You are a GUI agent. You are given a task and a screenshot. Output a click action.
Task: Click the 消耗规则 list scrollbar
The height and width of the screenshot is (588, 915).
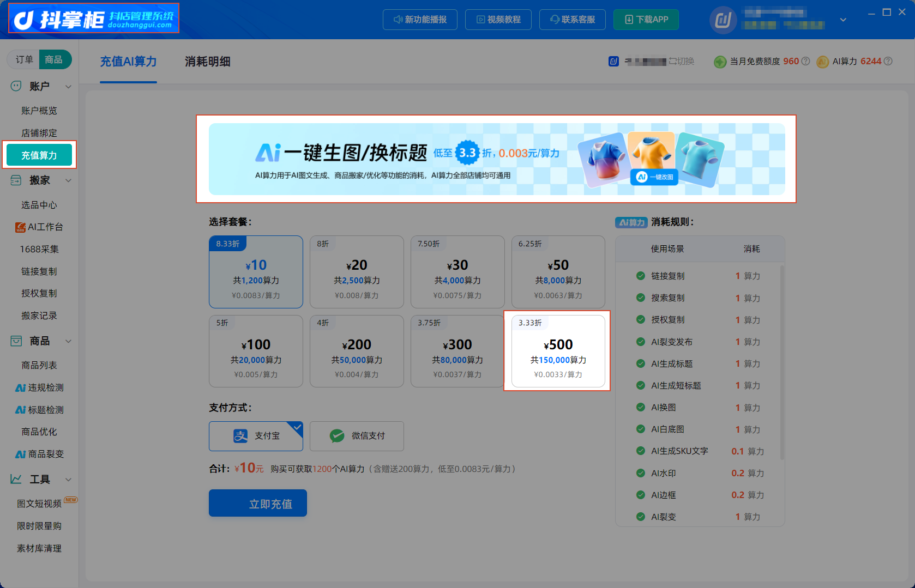(782, 362)
